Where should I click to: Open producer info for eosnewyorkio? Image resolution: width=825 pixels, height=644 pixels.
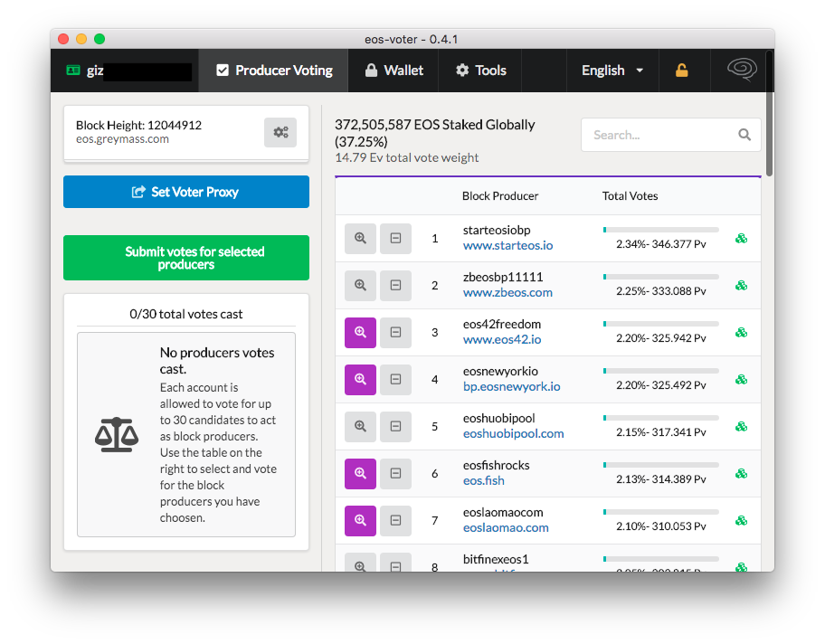coord(360,379)
